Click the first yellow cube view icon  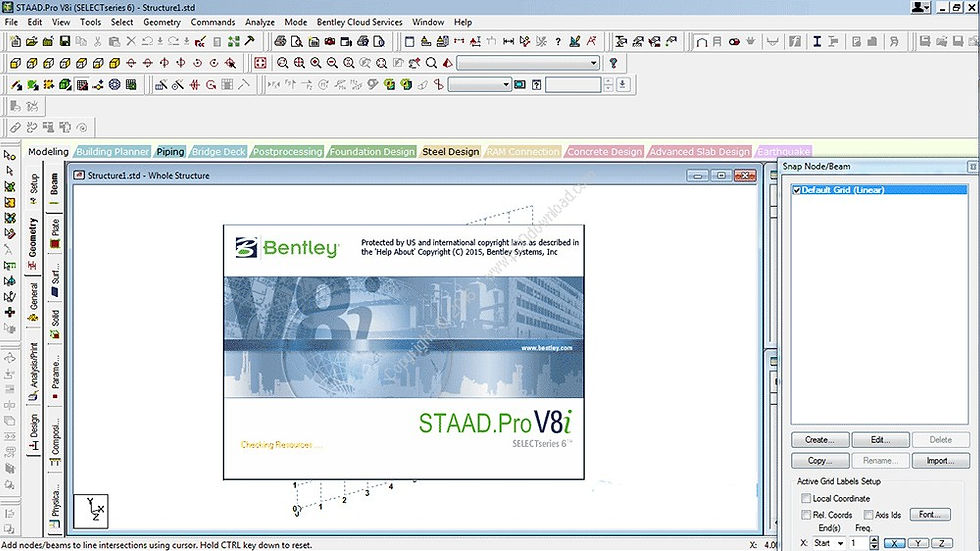[16, 63]
